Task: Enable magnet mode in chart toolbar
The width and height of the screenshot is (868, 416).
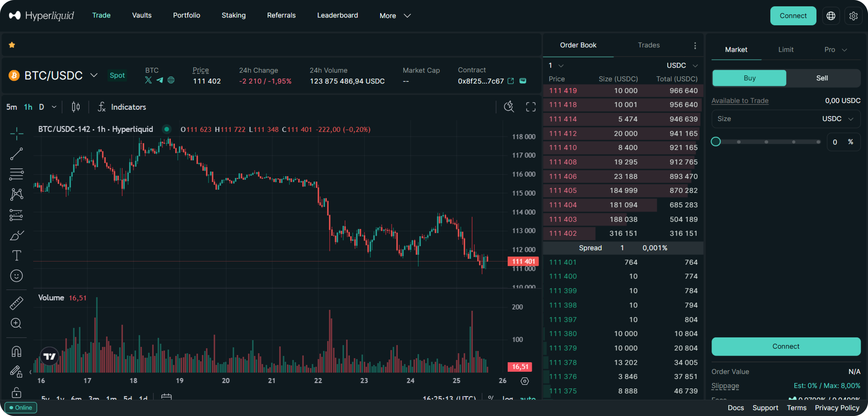Action: click(16, 351)
